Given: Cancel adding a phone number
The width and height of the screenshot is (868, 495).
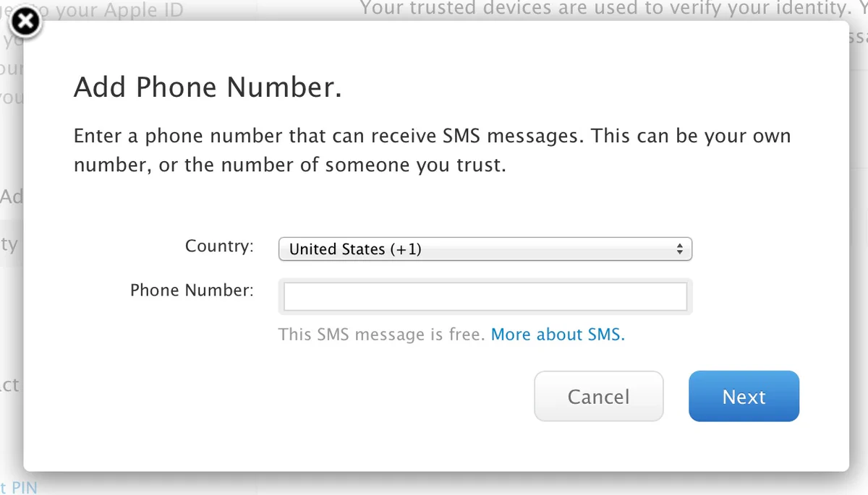Looking at the screenshot, I should [x=598, y=396].
